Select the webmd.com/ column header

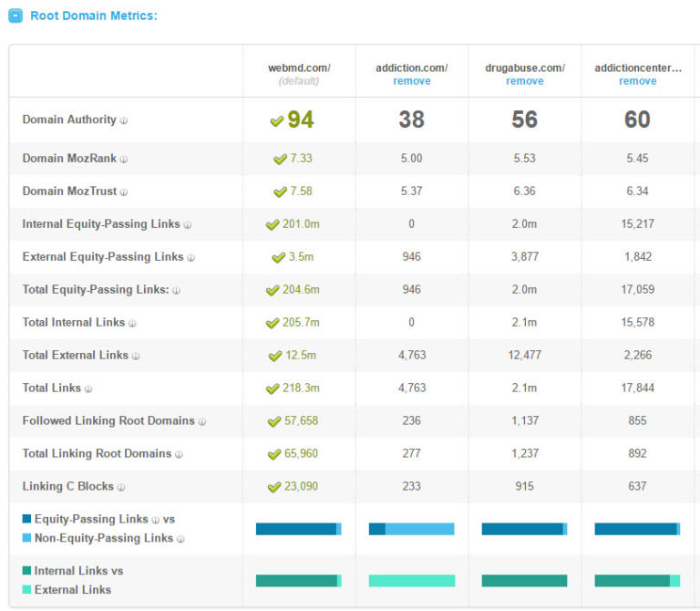coord(299,67)
